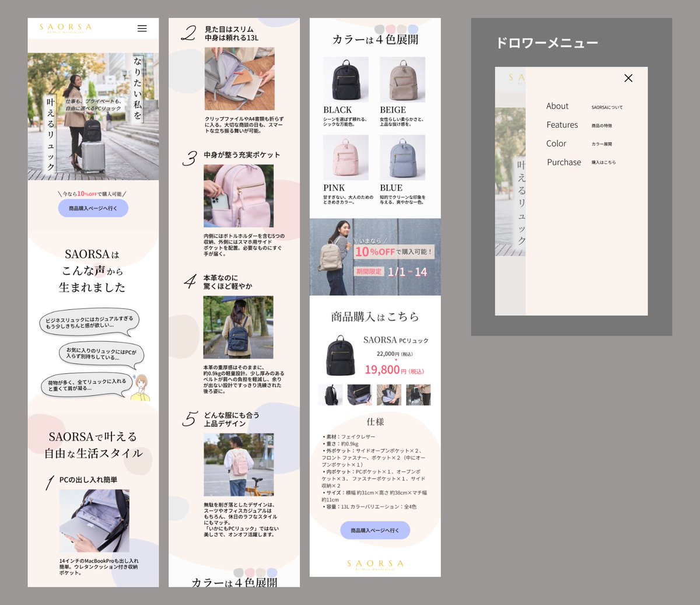700x605 pixels.
Task: Select About in the drawer menu
Action: pos(557,106)
